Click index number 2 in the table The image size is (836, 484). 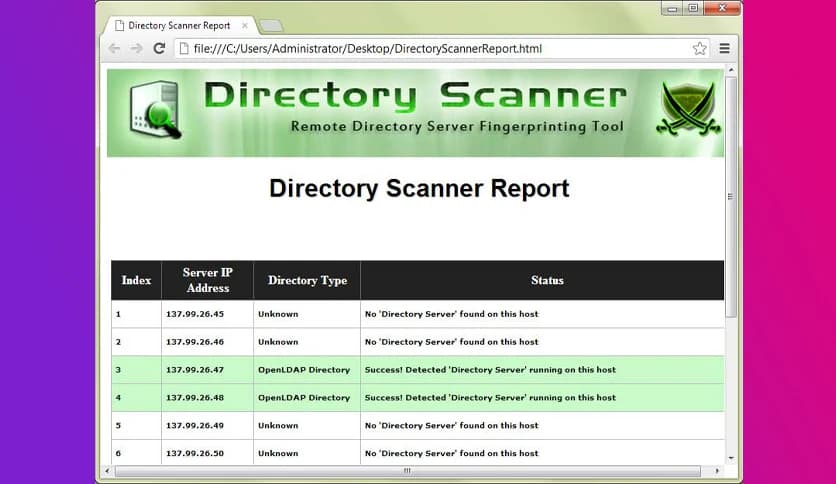[118, 342]
